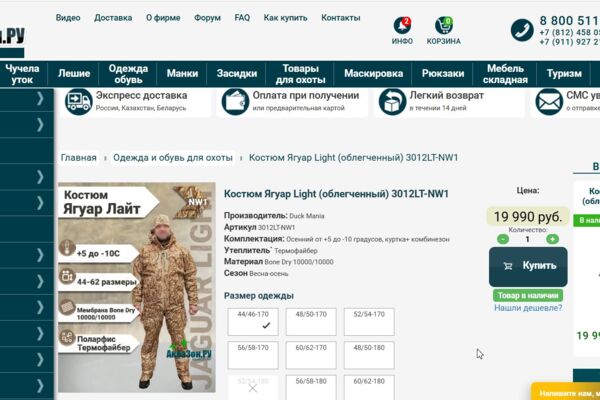The width and height of the screenshot is (600, 400).
Task: Select size 52/54-170
Action: 369,322
